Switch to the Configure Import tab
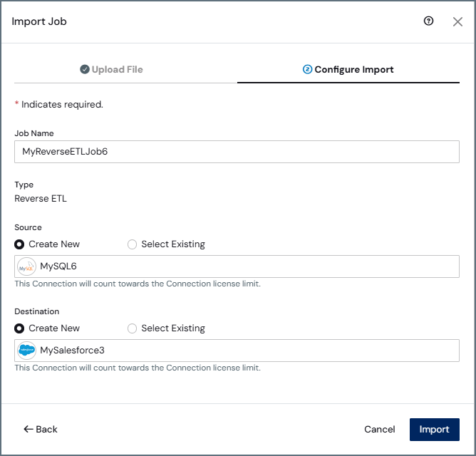Screen dimensions: 476x456 348,70
